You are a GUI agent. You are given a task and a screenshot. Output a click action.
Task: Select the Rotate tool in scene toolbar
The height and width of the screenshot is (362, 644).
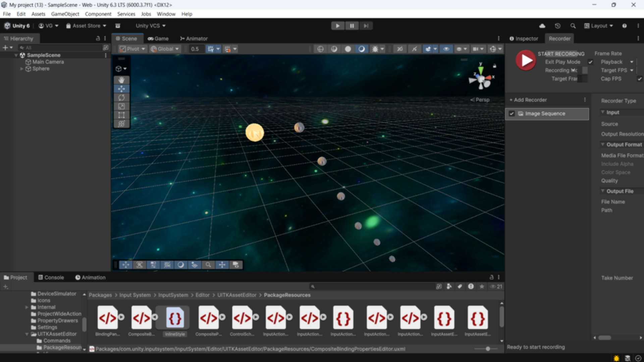(121, 98)
